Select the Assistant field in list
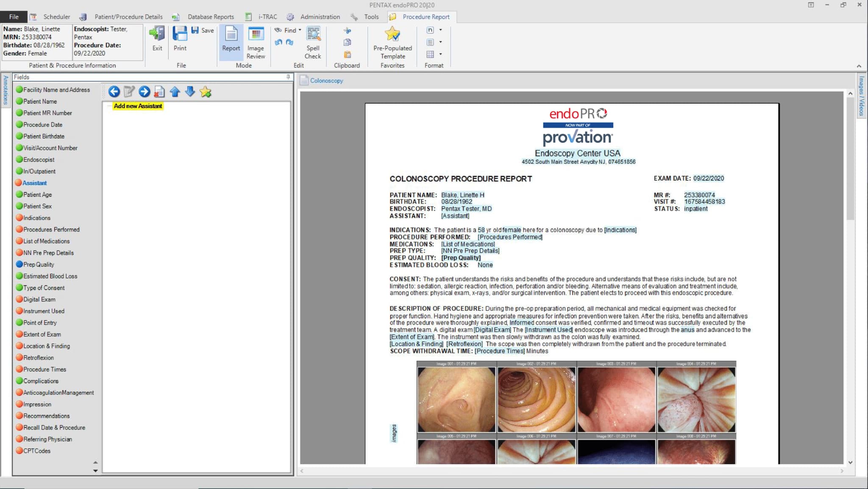This screenshot has height=489, width=868. point(34,182)
